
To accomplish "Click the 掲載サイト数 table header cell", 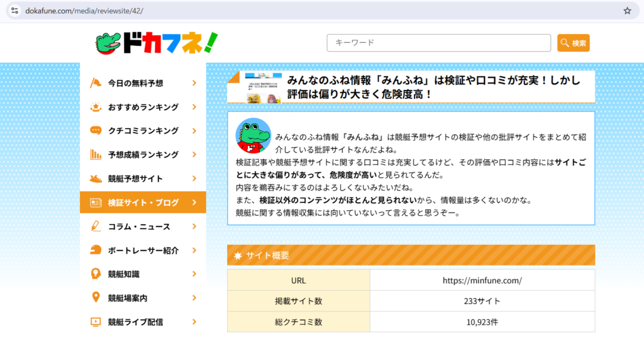I will point(299,301).
